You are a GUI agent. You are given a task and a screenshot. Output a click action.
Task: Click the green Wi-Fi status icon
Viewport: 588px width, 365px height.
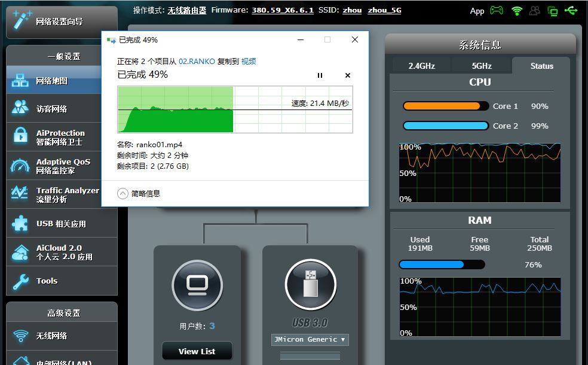click(x=517, y=11)
